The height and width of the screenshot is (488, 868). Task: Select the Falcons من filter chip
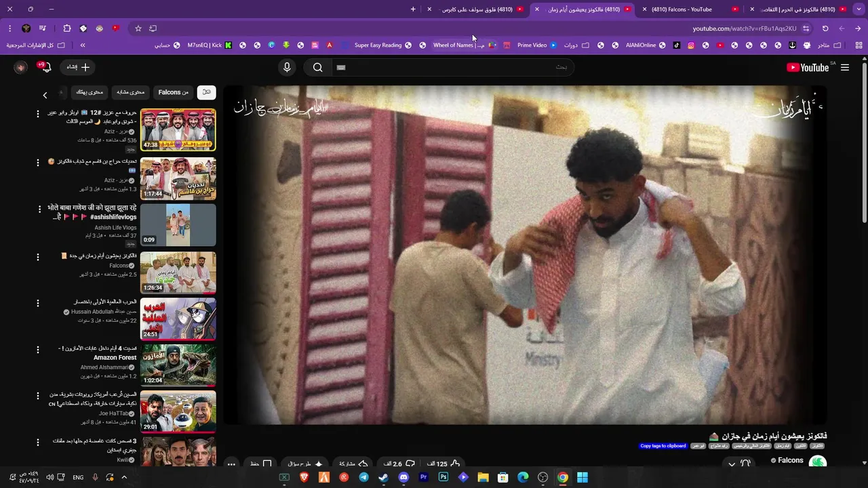click(174, 92)
